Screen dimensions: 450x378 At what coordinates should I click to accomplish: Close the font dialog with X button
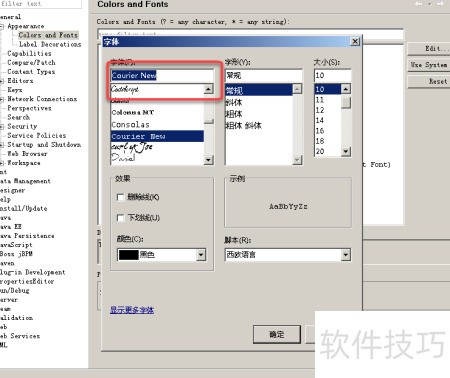tap(355, 41)
